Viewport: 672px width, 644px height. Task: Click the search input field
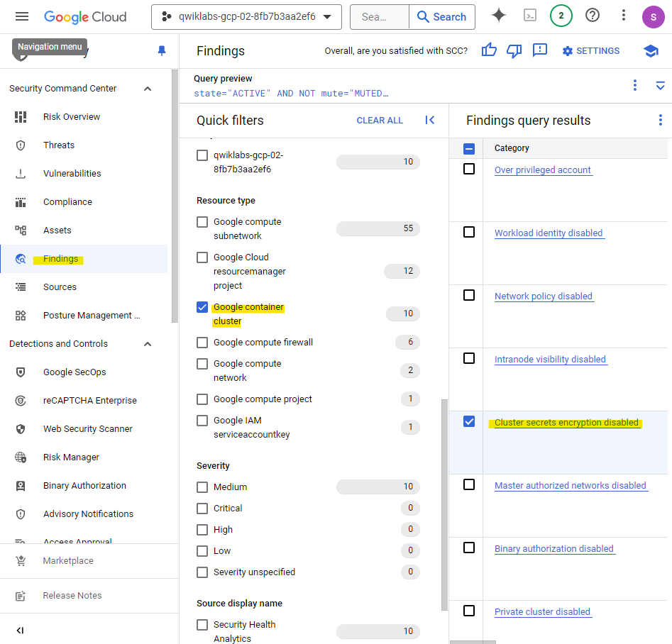380,17
